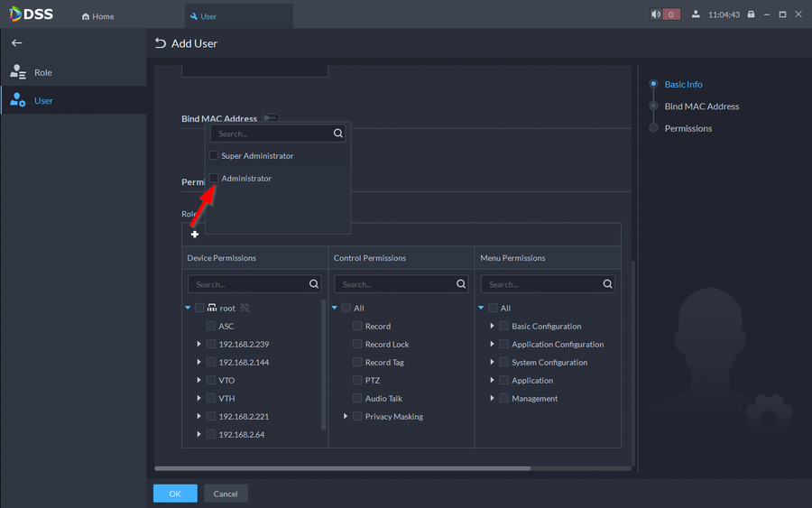This screenshot has width=812, height=508.
Task: Check the VTO checkbox
Action: pyautogui.click(x=211, y=380)
